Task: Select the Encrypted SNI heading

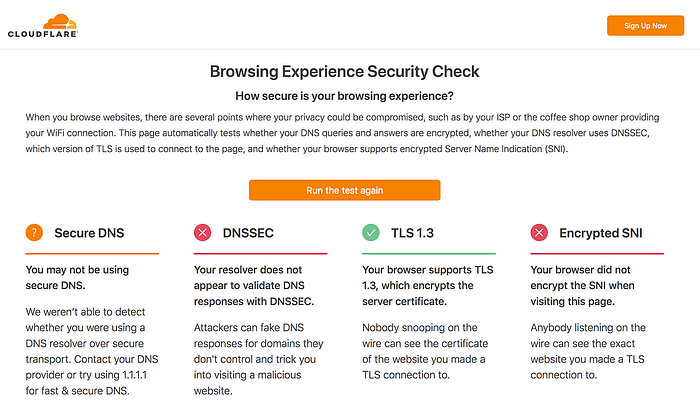Action: tap(602, 233)
